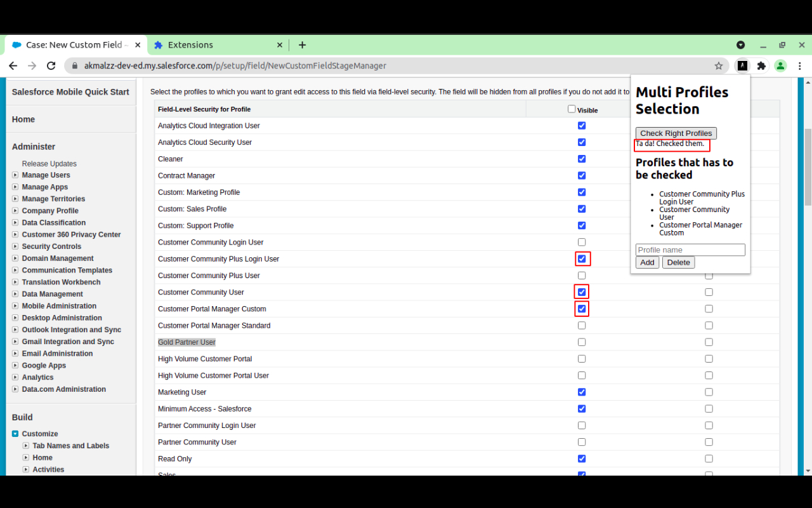Expand Outlook Integration and Sync
Image resolution: width=812 pixels, height=508 pixels.
coord(15,330)
